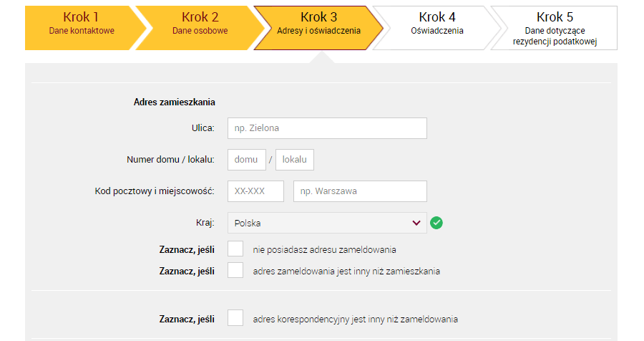Select the Polska country combo box
644x341 pixels.
tap(327, 223)
